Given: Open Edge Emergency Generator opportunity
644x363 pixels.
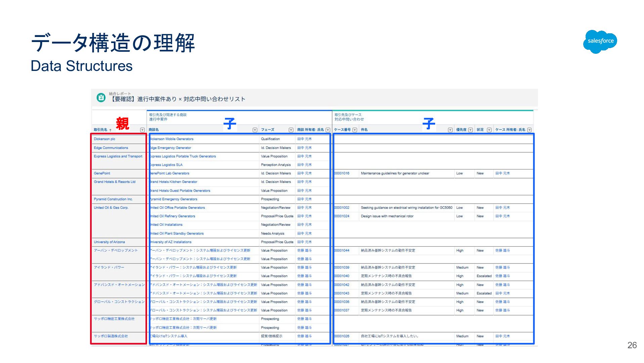Looking at the screenshot, I should tap(171, 148).
